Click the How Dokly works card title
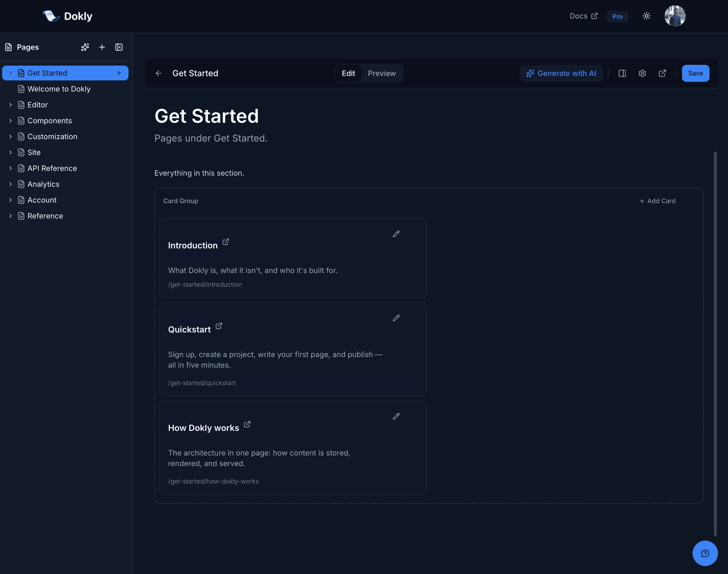This screenshot has height=574, width=728. (x=203, y=428)
